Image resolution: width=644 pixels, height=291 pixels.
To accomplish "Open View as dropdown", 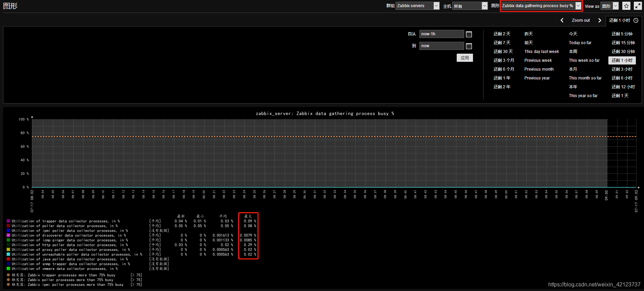I will tap(609, 6).
